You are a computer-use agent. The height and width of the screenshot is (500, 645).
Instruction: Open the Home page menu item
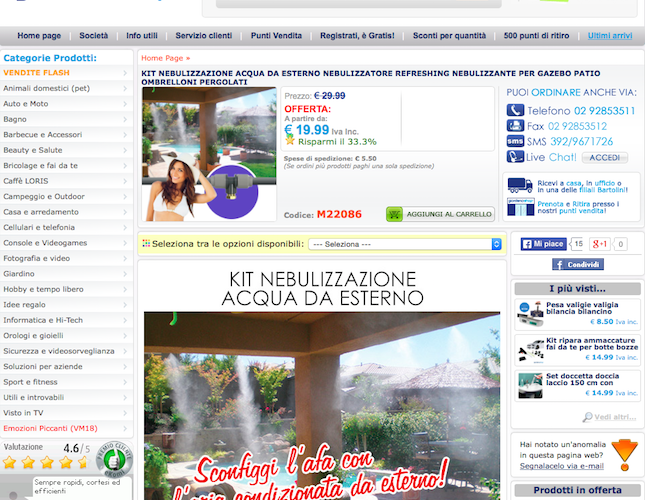click(39, 36)
